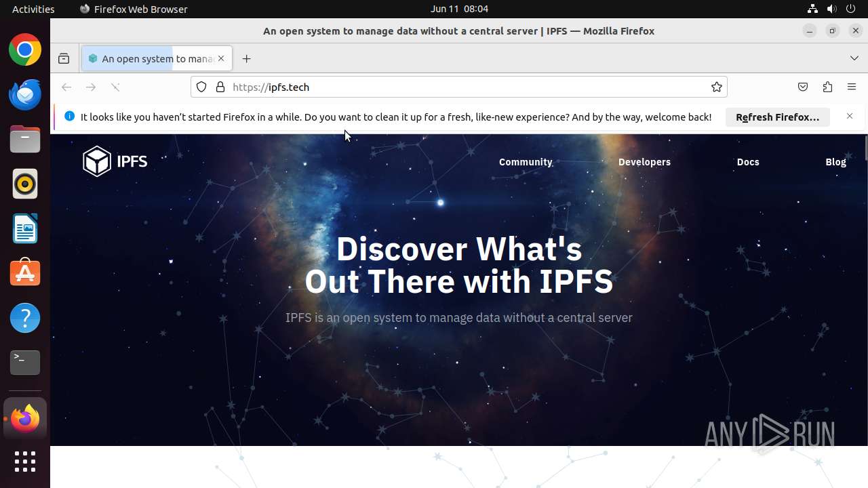
Task: Open Ubuntu Software store
Action: pyautogui.click(x=25, y=273)
